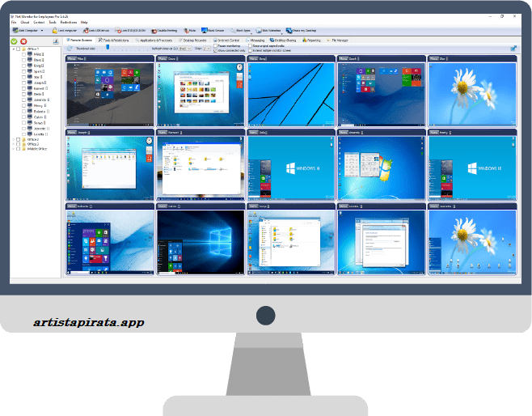
Task: Open the Add Computer dropdown arrow
Action: click(x=42, y=31)
